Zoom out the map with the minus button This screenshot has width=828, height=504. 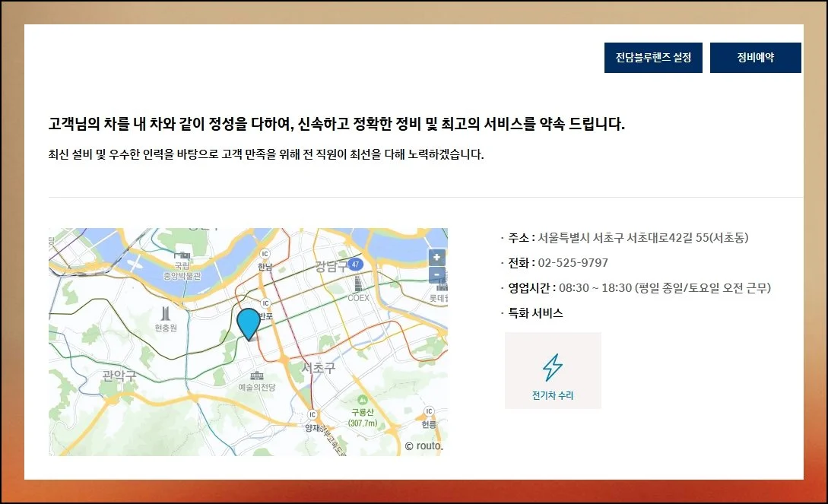coord(436,275)
